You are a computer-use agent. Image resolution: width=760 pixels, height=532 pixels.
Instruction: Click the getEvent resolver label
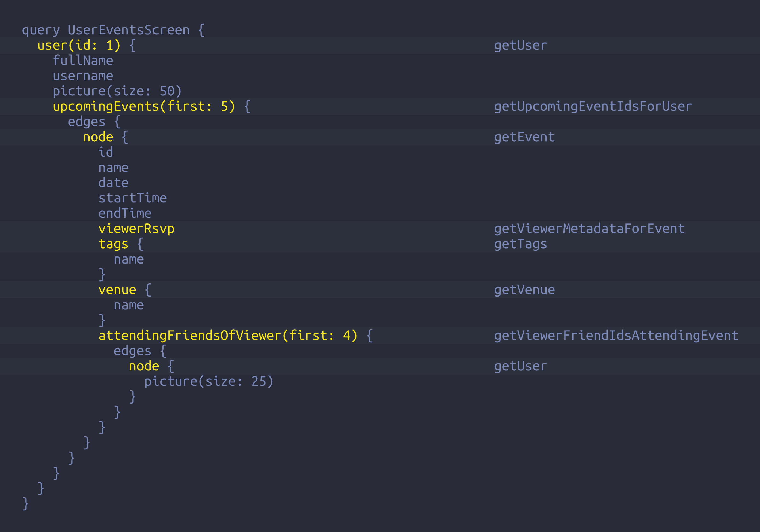click(x=524, y=137)
